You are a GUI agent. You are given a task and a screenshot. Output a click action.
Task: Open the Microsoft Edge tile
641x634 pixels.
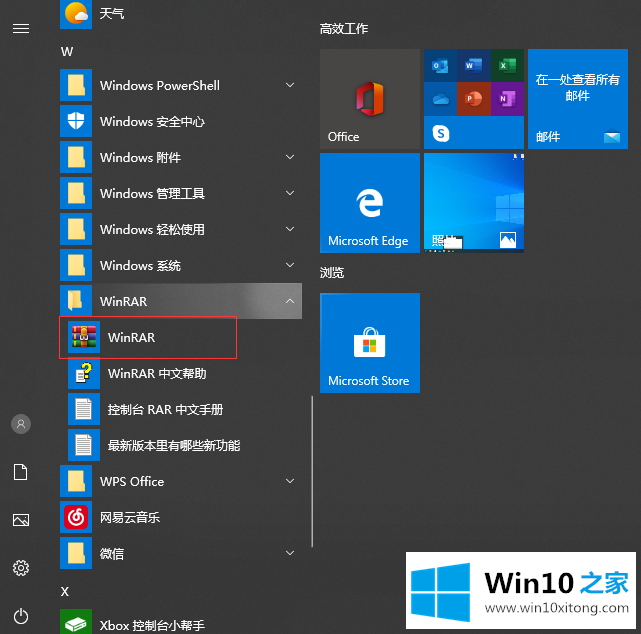(370, 203)
